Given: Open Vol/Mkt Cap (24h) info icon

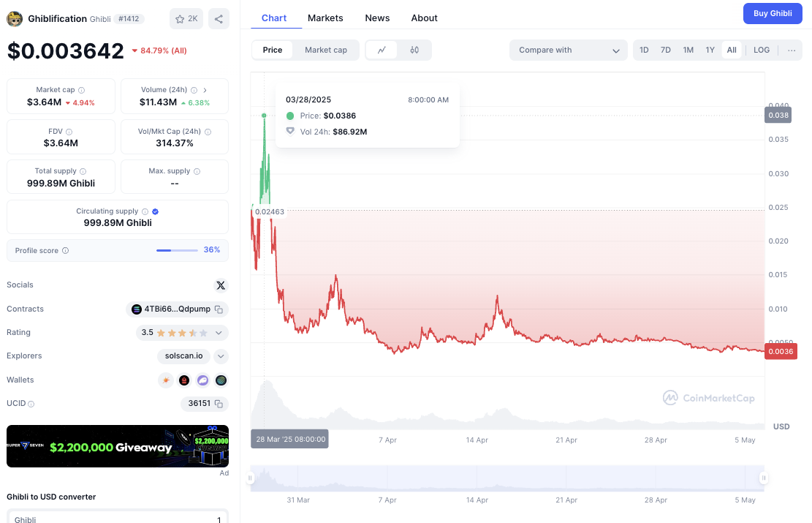Looking at the screenshot, I should pyautogui.click(x=208, y=132).
